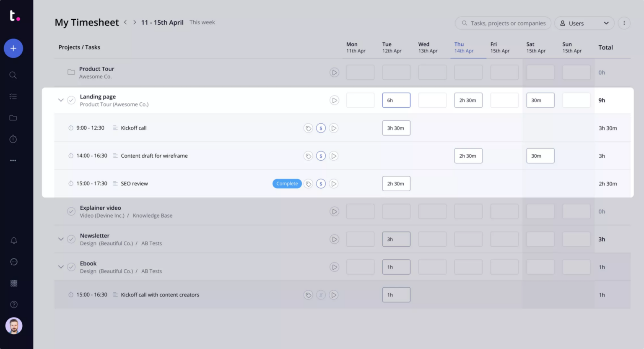Open the tasks list icon in sidebar
Image resolution: width=644 pixels, height=349 pixels.
coord(13,96)
